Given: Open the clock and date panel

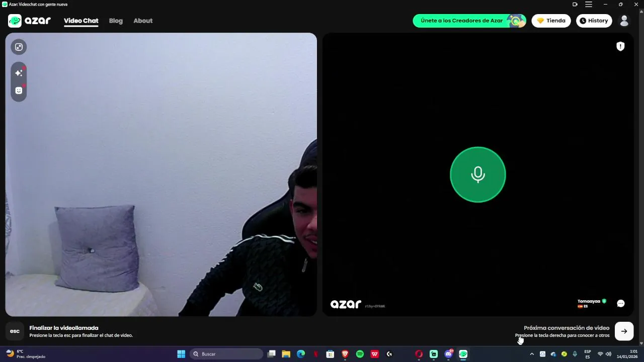Looking at the screenshot, I should [627, 354].
